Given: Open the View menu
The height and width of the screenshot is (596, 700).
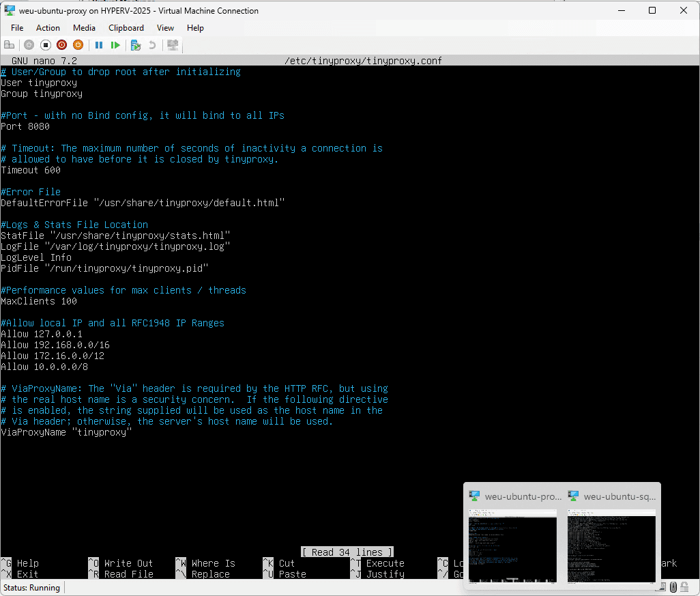Looking at the screenshot, I should 165,28.
